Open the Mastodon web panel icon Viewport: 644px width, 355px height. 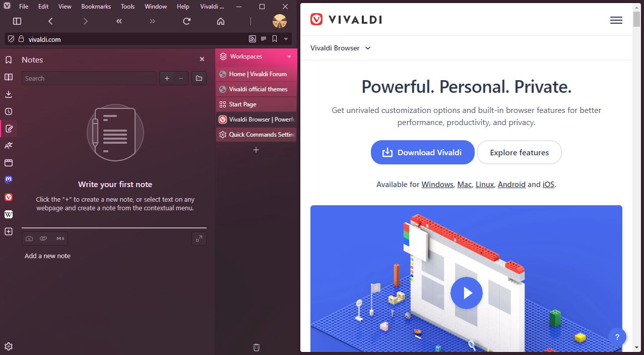click(x=9, y=180)
